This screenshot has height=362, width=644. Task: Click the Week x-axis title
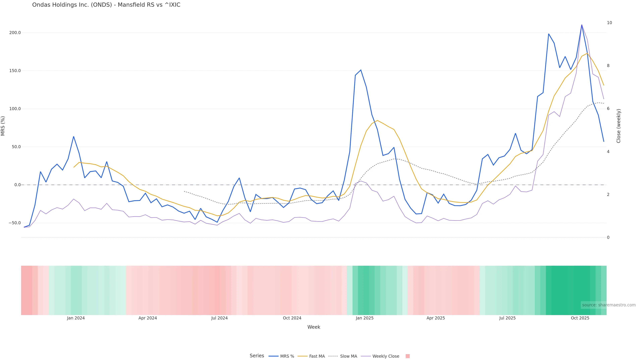[313, 327]
